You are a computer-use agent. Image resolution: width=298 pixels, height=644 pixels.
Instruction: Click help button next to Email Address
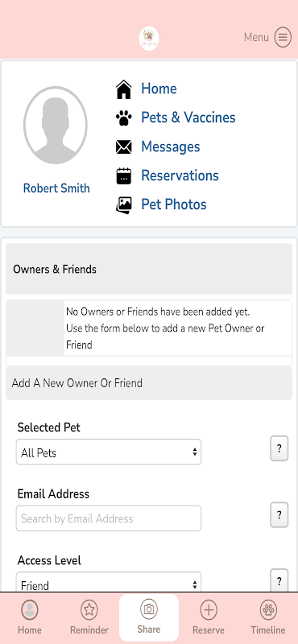[279, 515]
